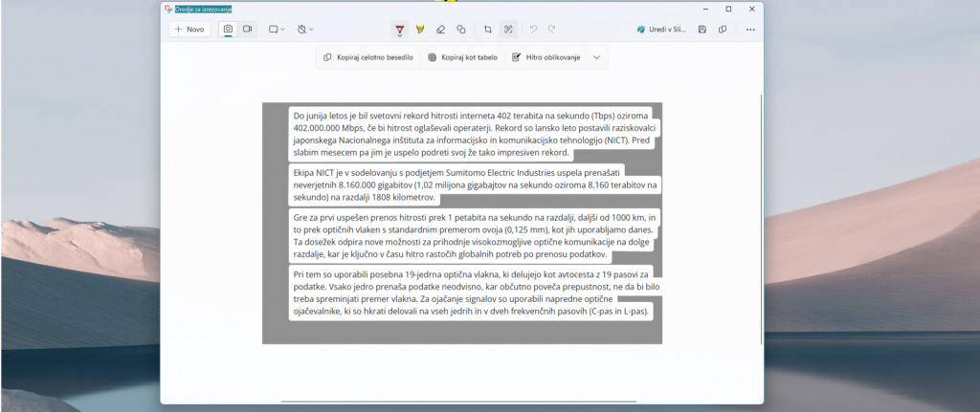Image resolution: width=980 pixels, height=412 pixels.
Task: Select the camera snapshot mode
Action: coord(228,30)
